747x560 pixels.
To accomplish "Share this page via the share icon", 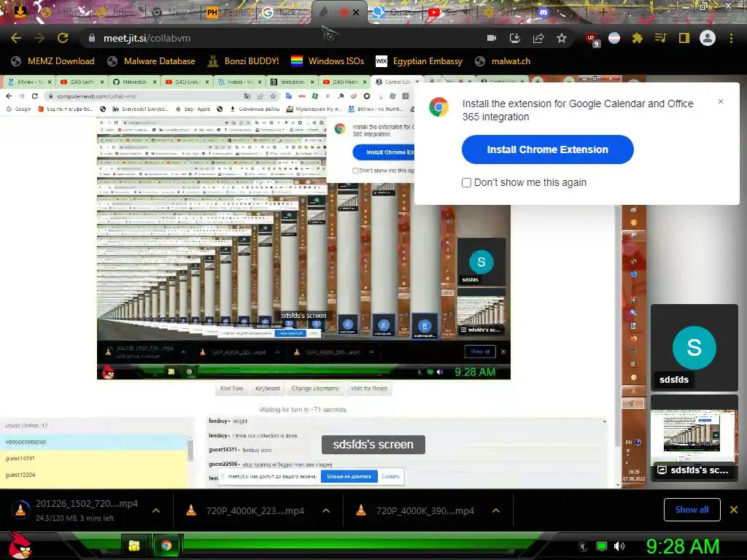I will [x=538, y=38].
